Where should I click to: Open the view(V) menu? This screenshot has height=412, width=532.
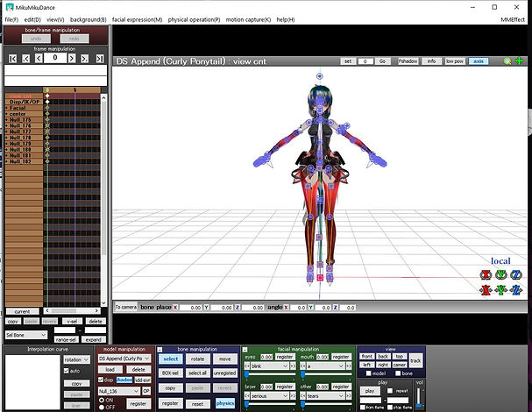point(55,19)
